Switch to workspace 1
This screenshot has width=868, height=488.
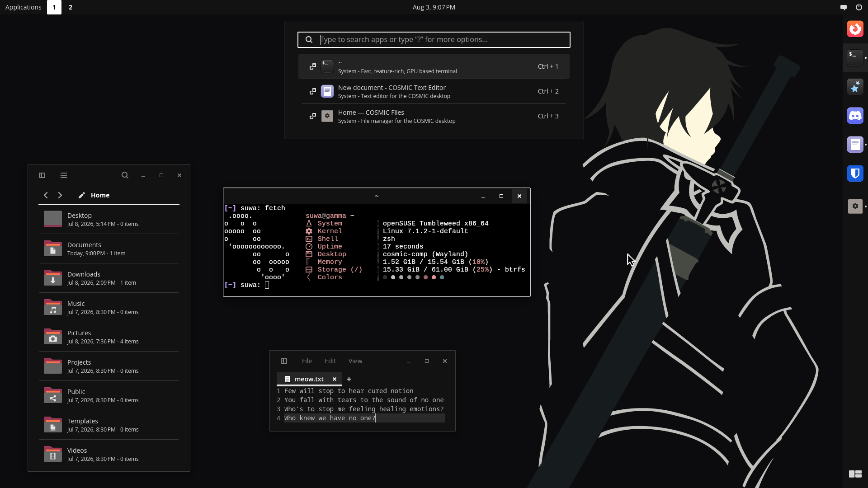click(54, 7)
